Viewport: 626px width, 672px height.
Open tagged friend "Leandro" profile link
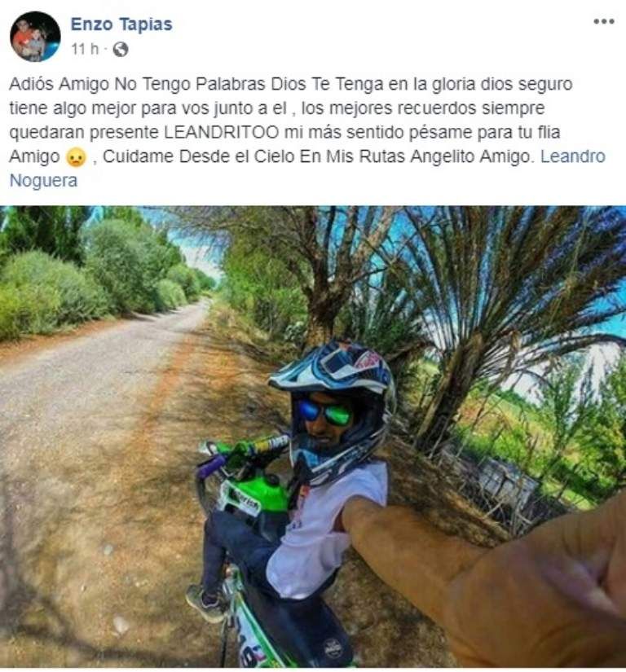(x=573, y=156)
